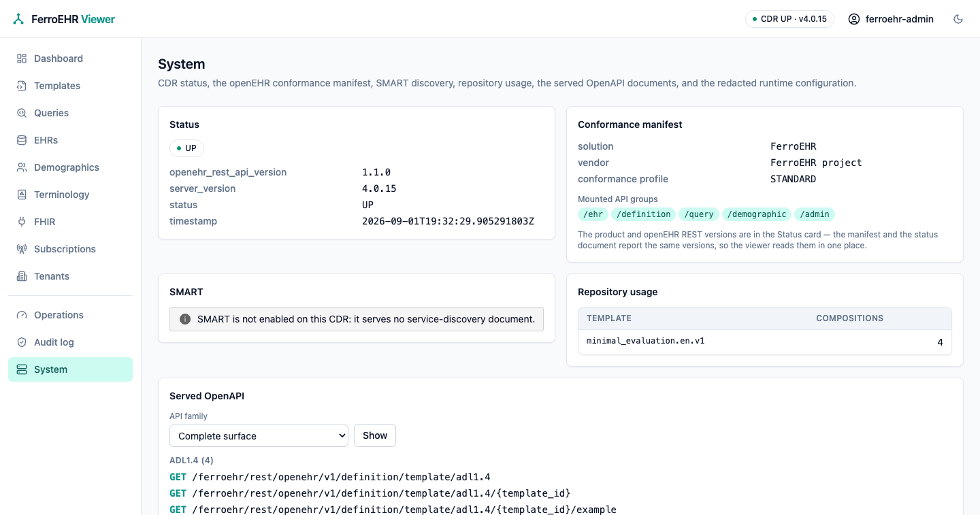The width and height of the screenshot is (980, 515).
Task: Click the Repository usage card heading
Action: (x=618, y=292)
